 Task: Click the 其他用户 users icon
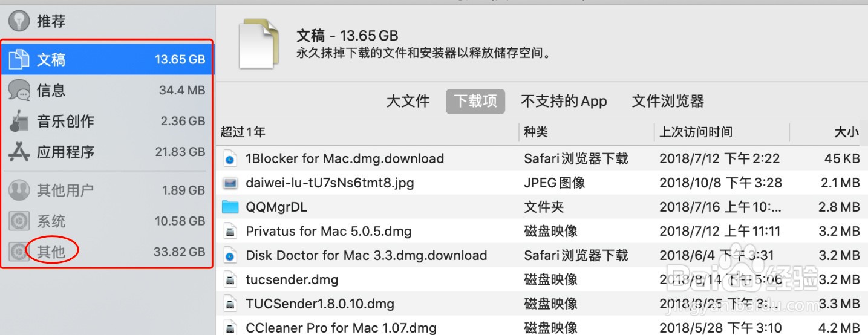point(19,190)
